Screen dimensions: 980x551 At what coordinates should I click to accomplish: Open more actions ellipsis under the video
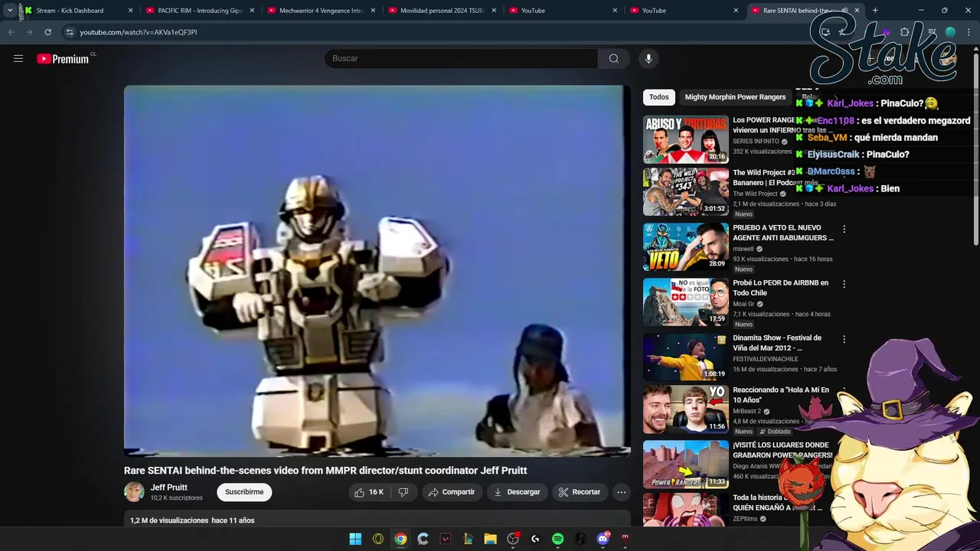tap(622, 492)
